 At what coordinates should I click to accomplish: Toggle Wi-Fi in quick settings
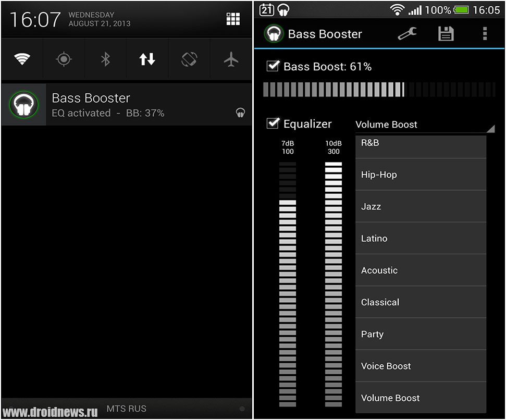click(22, 59)
